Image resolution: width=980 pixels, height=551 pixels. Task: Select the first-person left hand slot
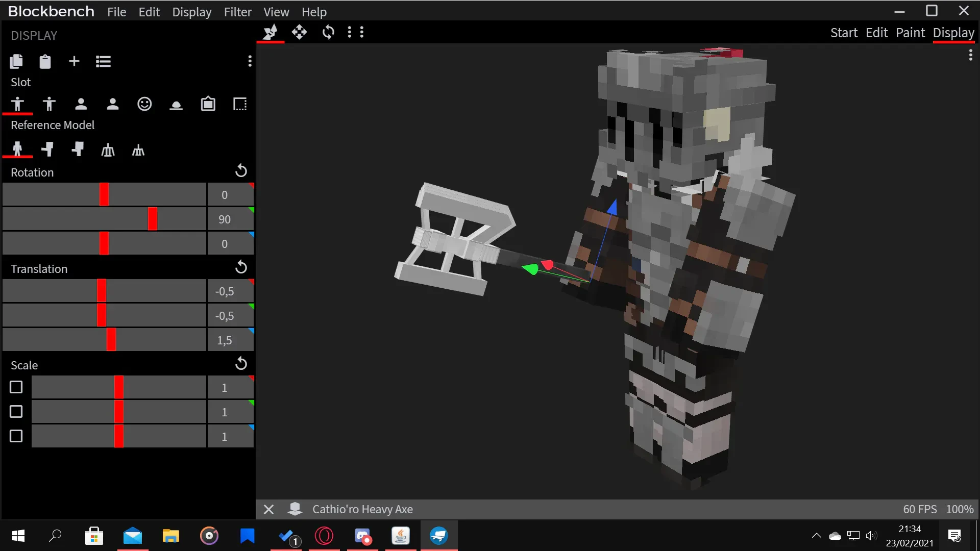(113, 104)
